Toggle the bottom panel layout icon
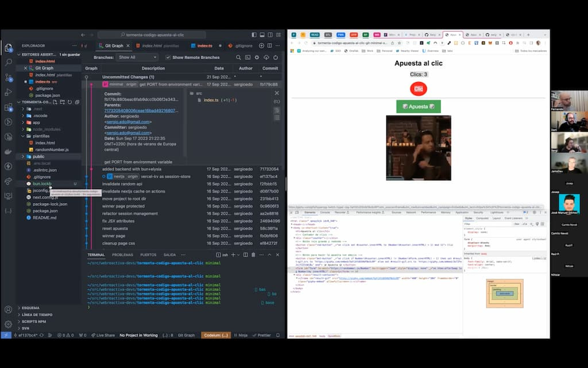The height and width of the screenshot is (368, 588). (262, 34)
